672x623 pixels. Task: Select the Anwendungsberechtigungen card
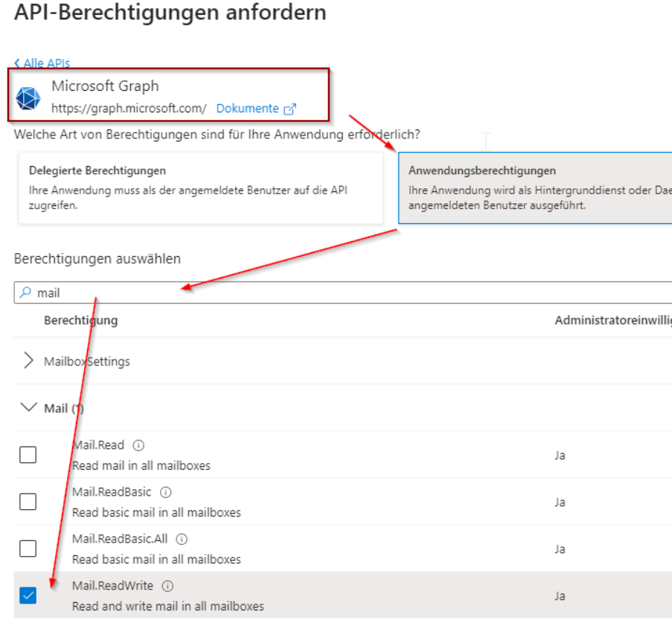(535, 188)
